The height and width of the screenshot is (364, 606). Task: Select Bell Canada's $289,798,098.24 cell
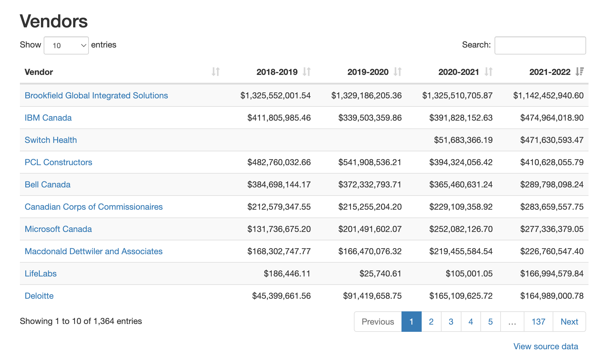point(552,184)
